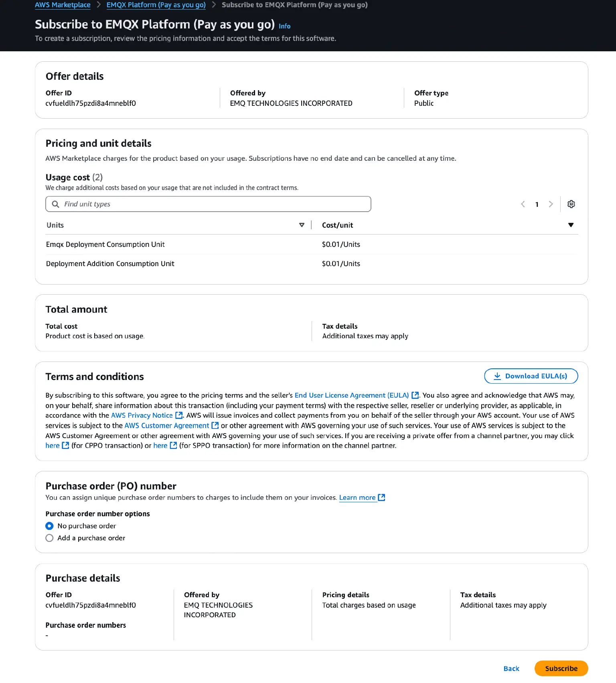The image size is (616, 683).
Task: Click here link for SPPO transaction
Action: pos(160,445)
